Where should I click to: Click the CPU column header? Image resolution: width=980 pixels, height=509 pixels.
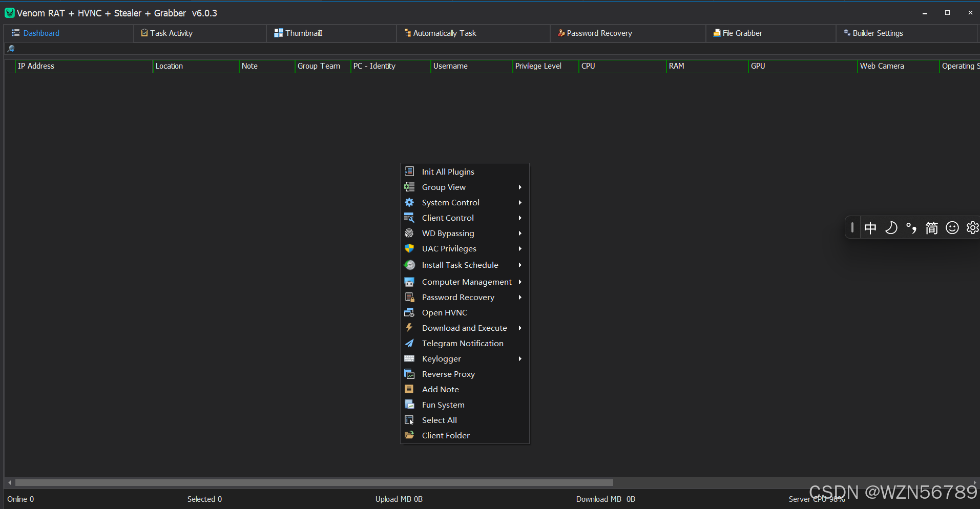pos(622,66)
